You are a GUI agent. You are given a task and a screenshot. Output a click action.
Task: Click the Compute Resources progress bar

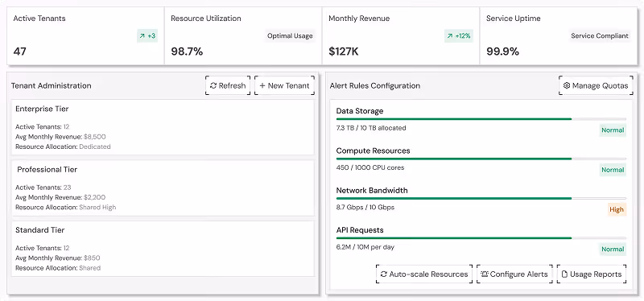481,159
